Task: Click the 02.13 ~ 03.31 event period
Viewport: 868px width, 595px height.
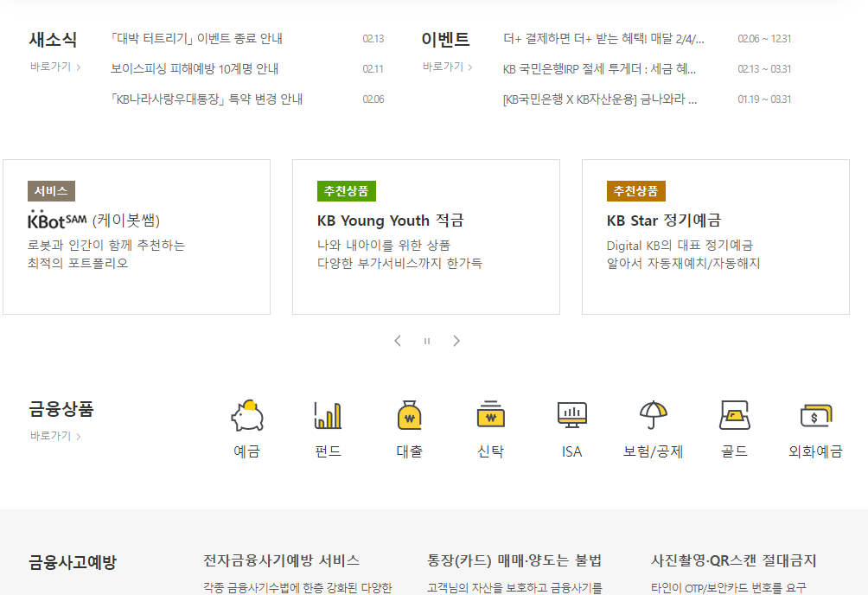Action: (x=764, y=68)
